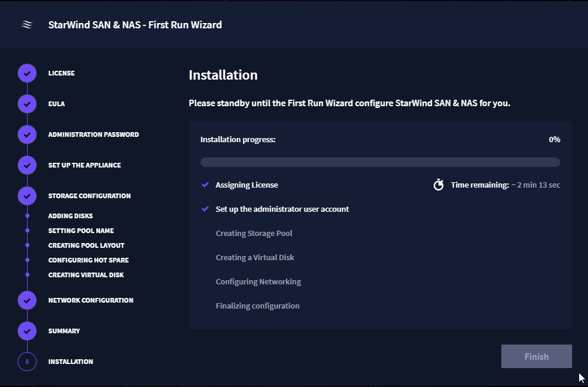The height and width of the screenshot is (387, 588).
Task: Select the EULA step label
Action: [x=57, y=104]
